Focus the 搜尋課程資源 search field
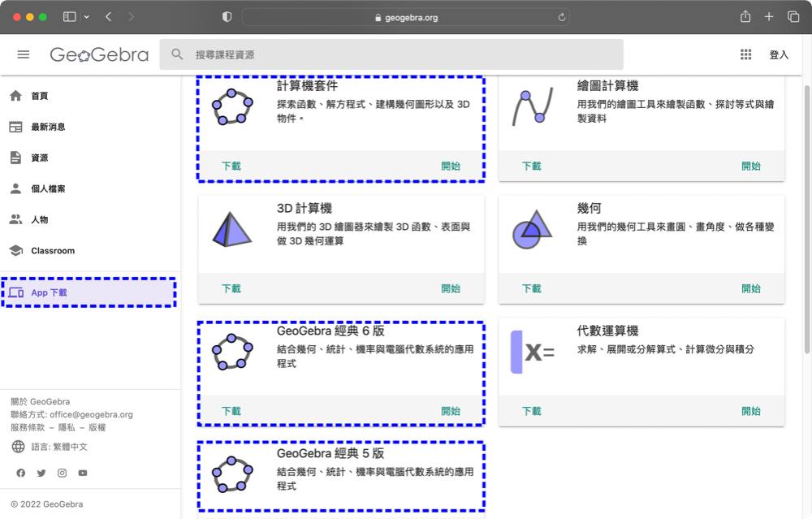The image size is (812, 519). click(x=391, y=54)
